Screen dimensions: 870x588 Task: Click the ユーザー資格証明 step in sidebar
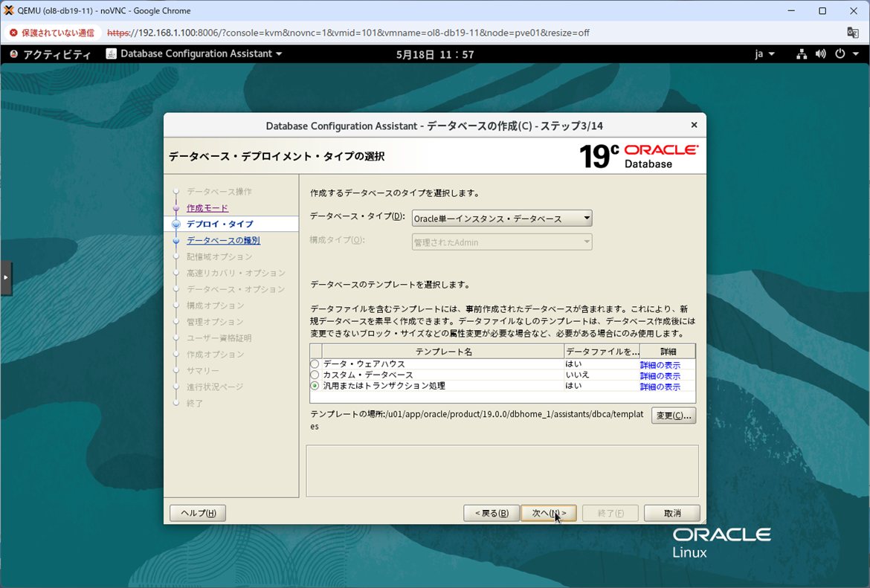point(219,337)
